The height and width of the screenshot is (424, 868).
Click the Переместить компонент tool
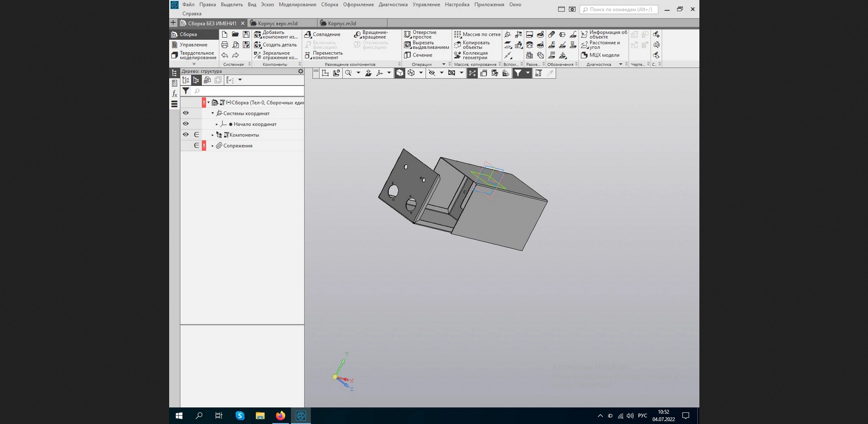[x=323, y=55]
